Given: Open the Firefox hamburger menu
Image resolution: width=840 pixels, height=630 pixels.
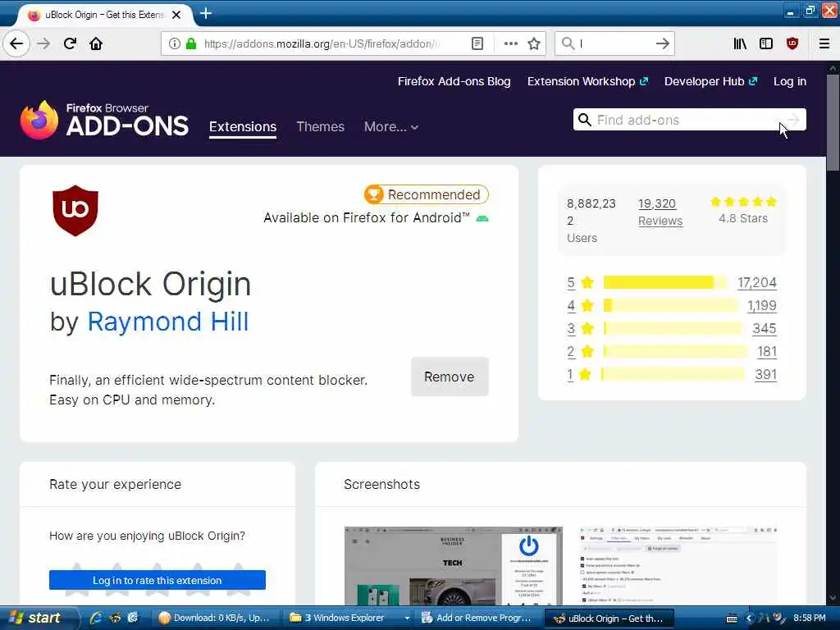Looking at the screenshot, I should pos(824,43).
